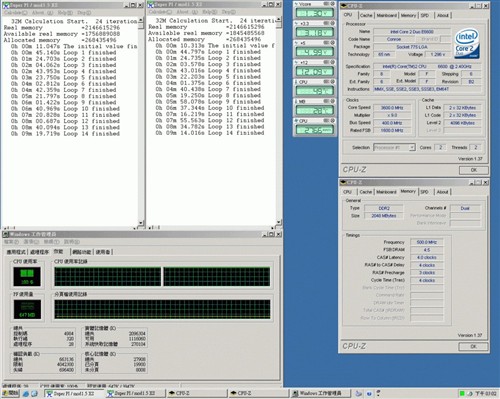Click the blue round tray icon near the Task Manager button

(x=369, y=394)
